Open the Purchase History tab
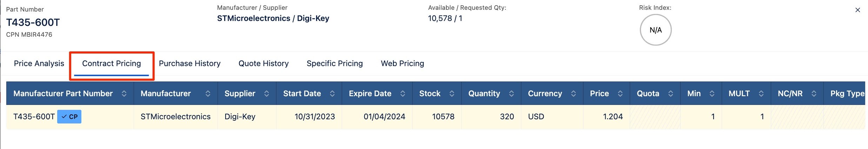 pyautogui.click(x=189, y=63)
